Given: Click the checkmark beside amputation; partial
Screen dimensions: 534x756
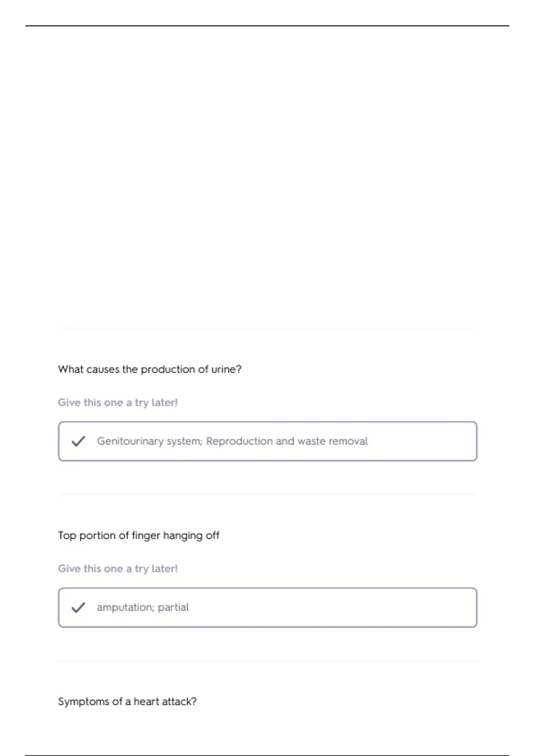Looking at the screenshot, I should point(78,607).
